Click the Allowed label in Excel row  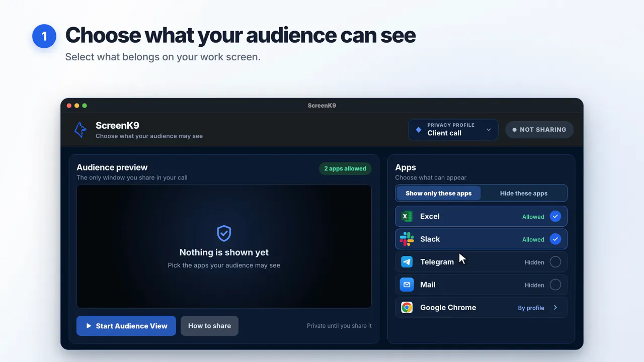click(x=533, y=217)
